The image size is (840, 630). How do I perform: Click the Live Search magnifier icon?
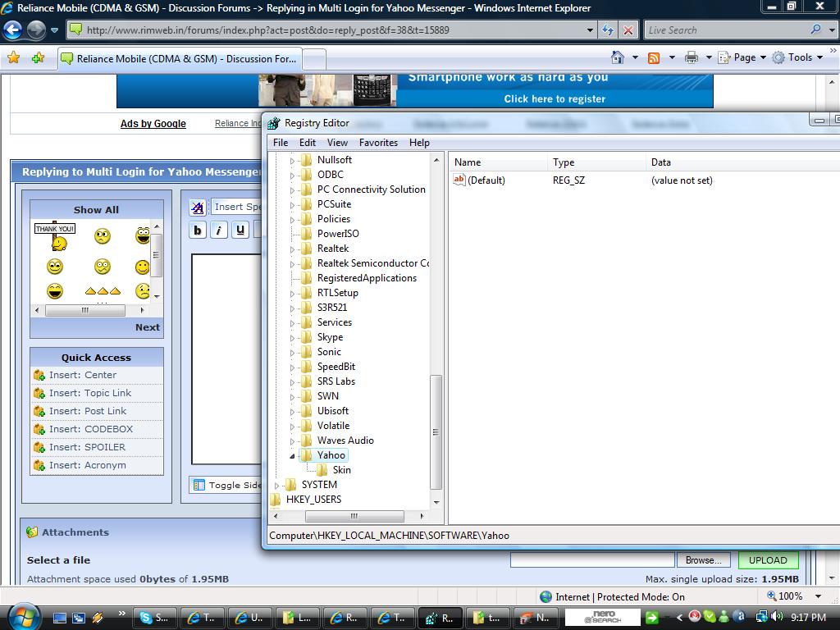pyautogui.click(x=816, y=30)
